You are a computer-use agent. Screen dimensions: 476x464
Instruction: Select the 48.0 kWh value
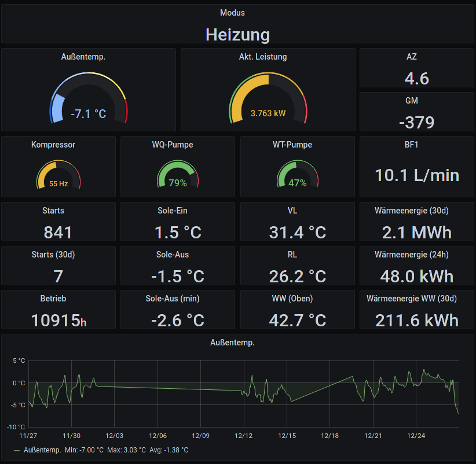417,277
